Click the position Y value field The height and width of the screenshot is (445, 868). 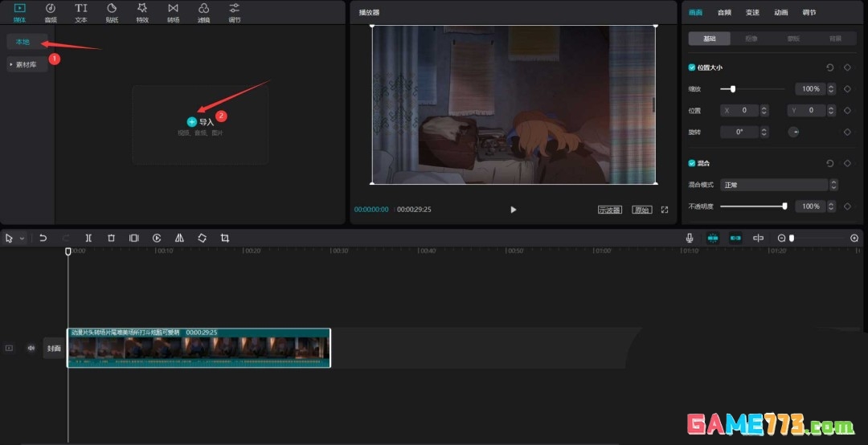point(807,111)
